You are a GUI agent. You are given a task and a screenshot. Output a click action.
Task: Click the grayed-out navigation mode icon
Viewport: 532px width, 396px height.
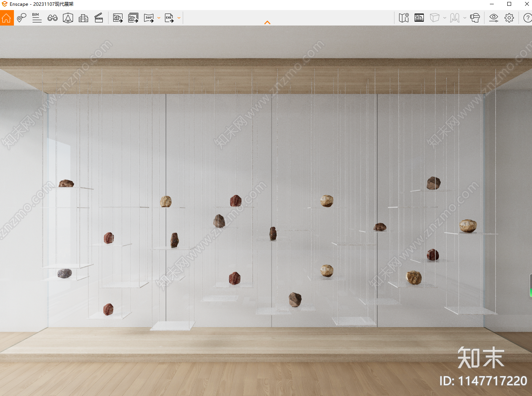click(455, 18)
